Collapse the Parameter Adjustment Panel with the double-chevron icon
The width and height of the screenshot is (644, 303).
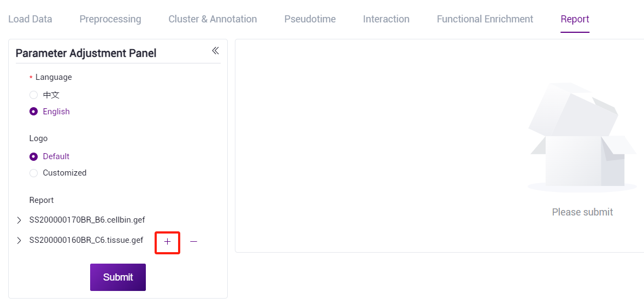pos(215,50)
